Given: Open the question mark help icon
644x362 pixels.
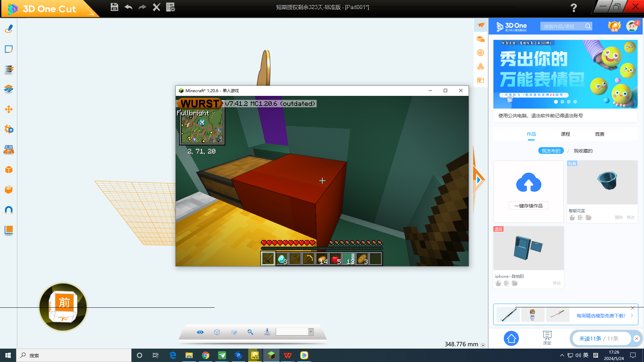Looking at the screenshot, I should (574, 8).
